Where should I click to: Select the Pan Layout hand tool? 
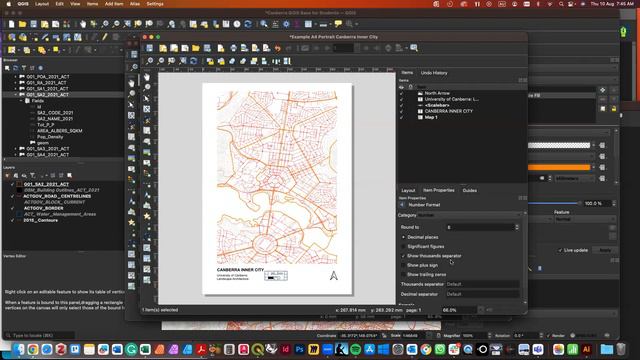[x=147, y=77]
